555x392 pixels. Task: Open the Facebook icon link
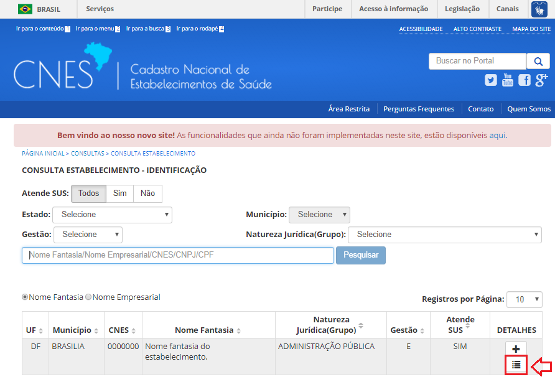click(525, 80)
